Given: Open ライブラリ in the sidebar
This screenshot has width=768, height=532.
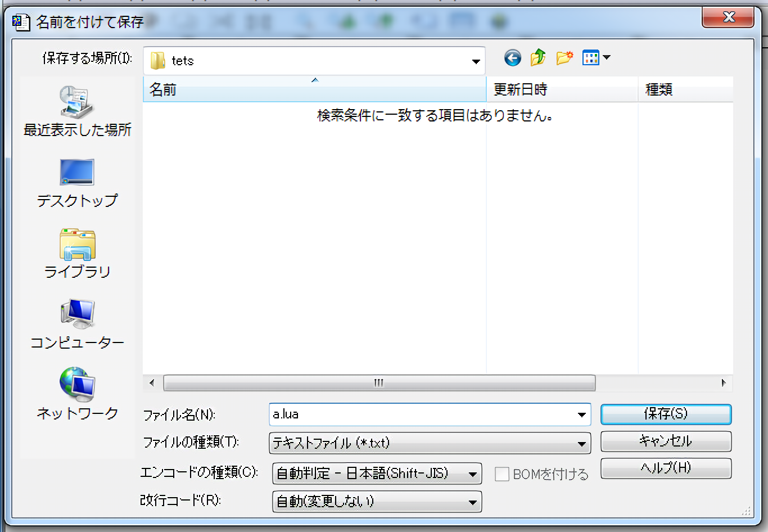Looking at the screenshot, I should point(77,254).
